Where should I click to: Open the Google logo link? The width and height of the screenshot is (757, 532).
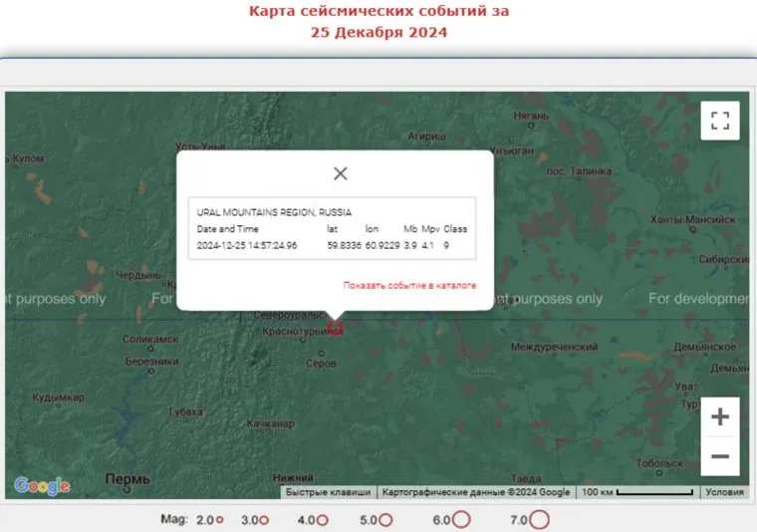coord(42,486)
